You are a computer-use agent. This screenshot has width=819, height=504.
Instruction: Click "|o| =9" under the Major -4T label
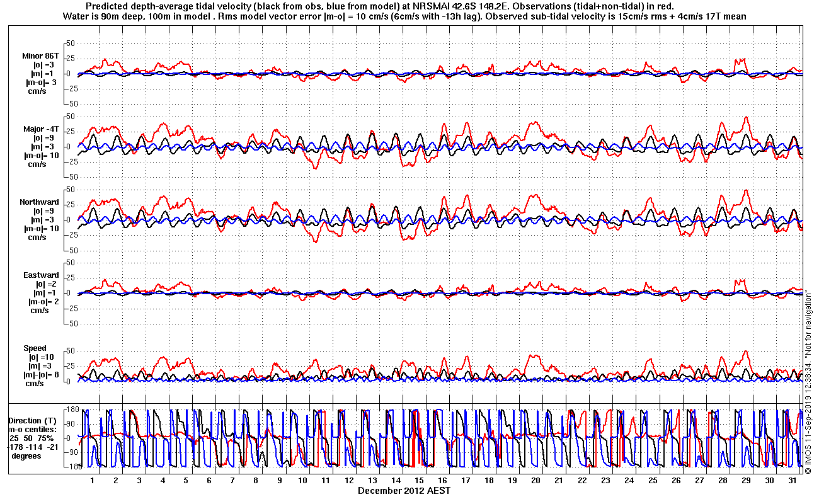(43, 137)
